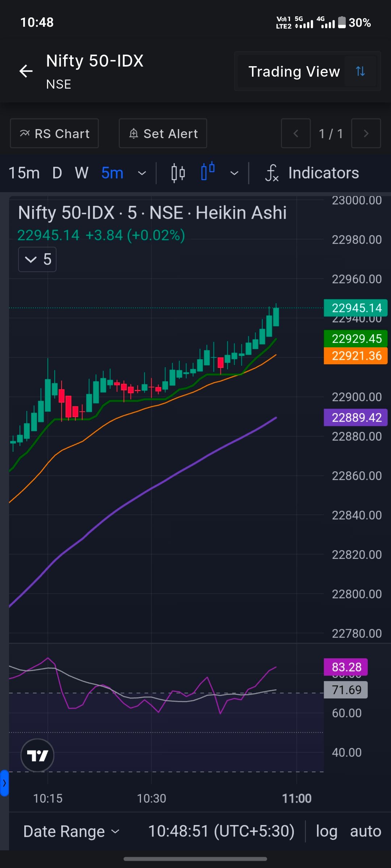Tap the swap arrows icon beside Trading View
This screenshot has width=391, height=868.
[360, 71]
